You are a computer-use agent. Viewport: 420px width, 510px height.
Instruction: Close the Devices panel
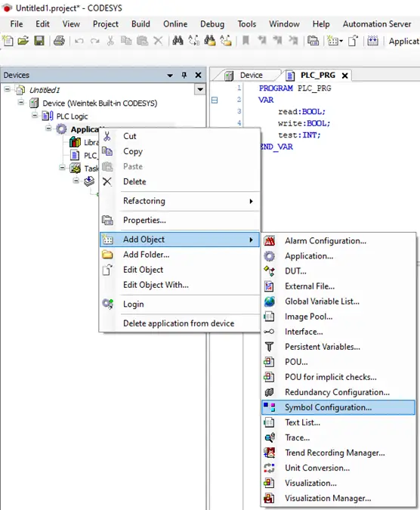(198, 75)
